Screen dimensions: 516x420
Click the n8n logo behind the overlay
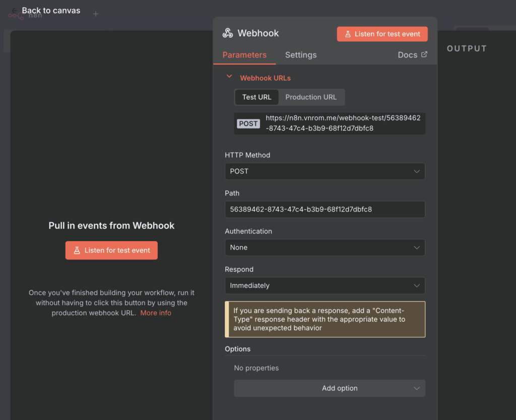pyautogui.click(x=25, y=16)
